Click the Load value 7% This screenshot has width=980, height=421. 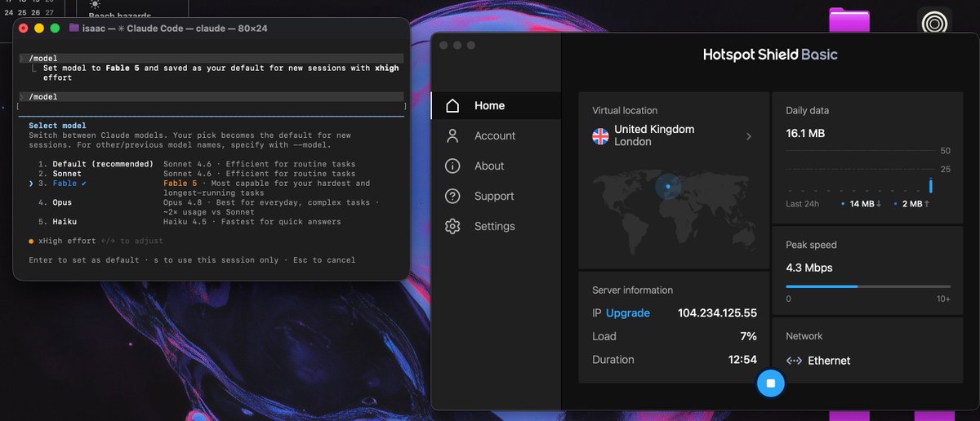pyautogui.click(x=748, y=336)
